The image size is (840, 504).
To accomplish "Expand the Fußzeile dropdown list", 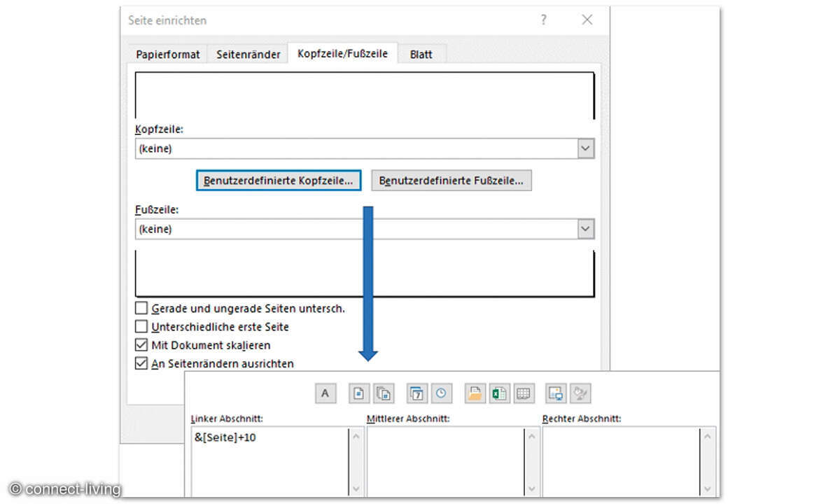I will coord(586,229).
